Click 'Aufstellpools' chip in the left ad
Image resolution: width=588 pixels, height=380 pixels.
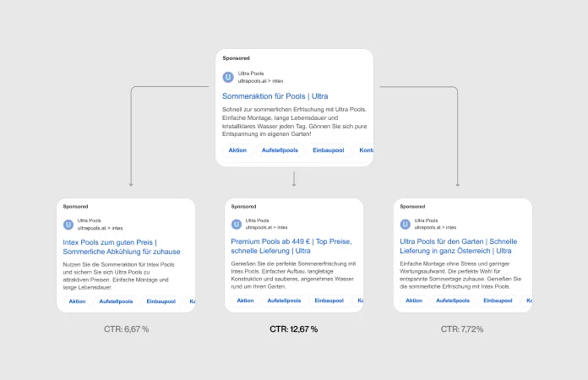pos(117,301)
